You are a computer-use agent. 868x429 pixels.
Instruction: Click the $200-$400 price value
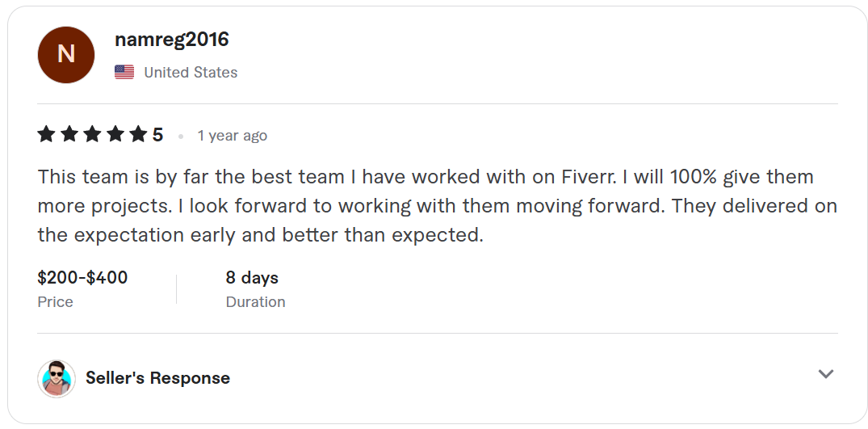[82, 278]
